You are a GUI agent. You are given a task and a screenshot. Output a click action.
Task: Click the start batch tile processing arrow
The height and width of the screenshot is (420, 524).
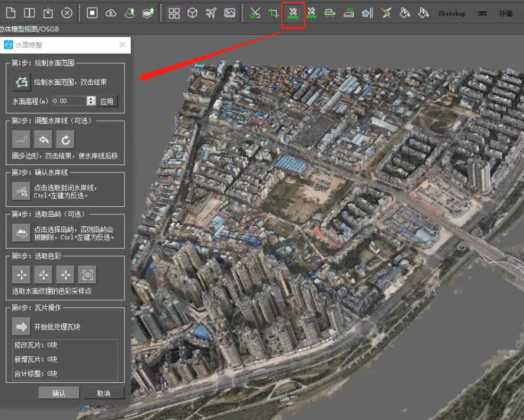coord(21,326)
